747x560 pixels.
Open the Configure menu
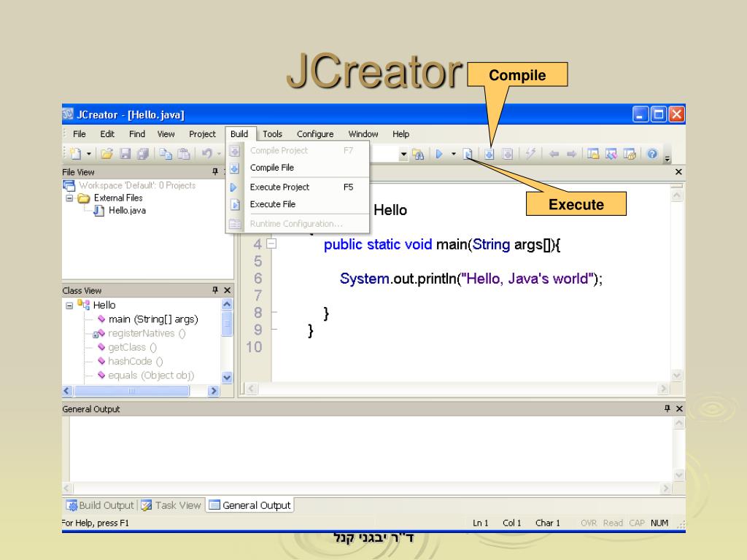[315, 134]
